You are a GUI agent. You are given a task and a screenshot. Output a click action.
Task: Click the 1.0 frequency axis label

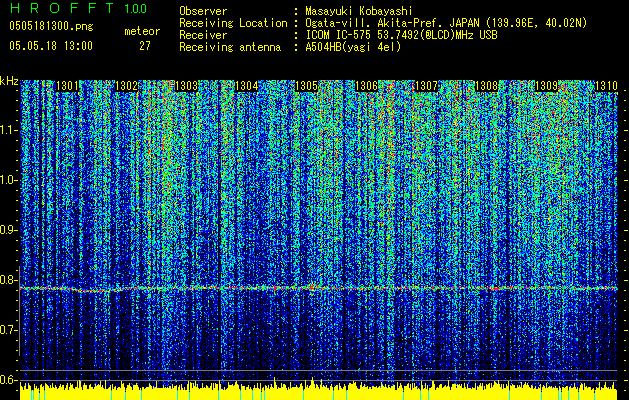(9, 180)
